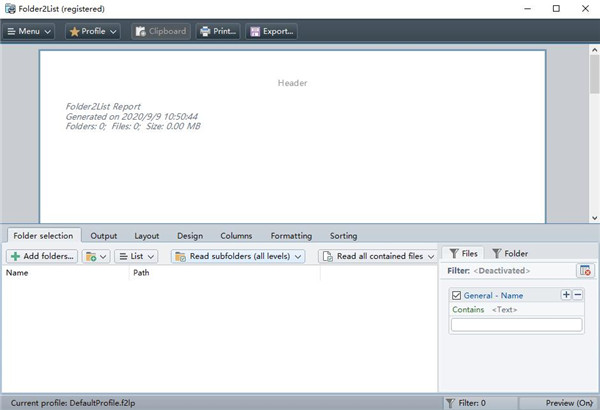Click Add folders button
The width and height of the screenshot is (600, 410).
(x=42, y=257)
